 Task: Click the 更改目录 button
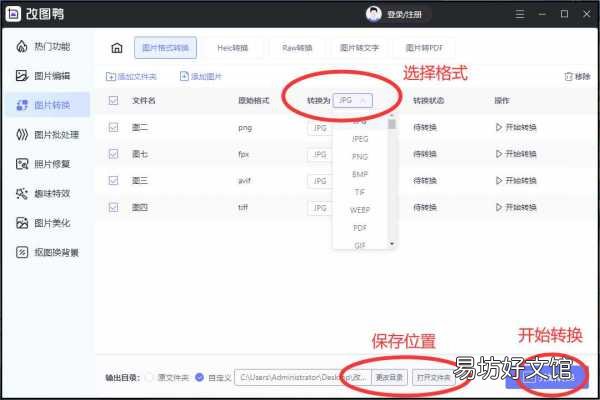tap(389, 378)
